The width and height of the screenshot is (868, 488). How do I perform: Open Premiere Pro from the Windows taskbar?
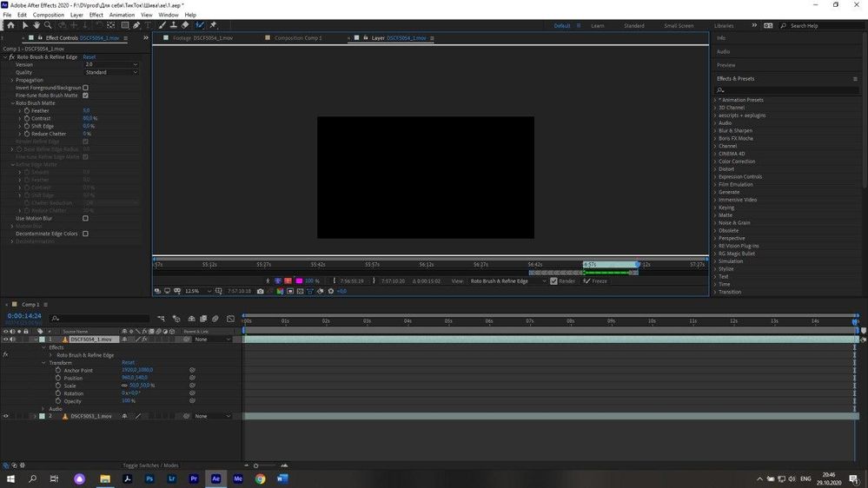coord(194,478)
